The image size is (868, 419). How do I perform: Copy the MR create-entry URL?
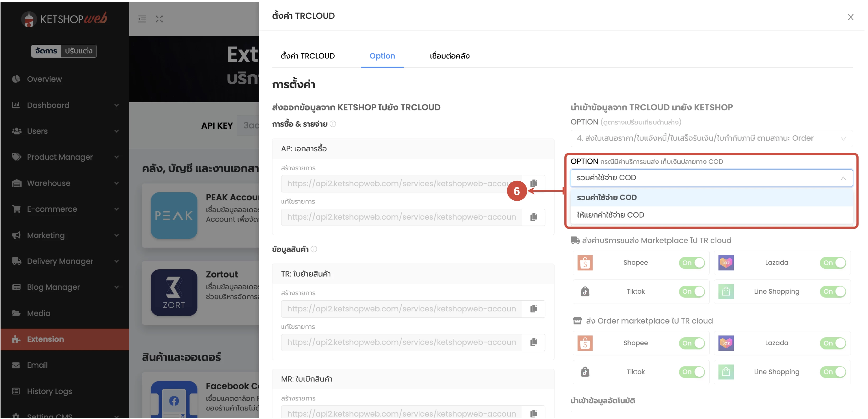tap(533, 413)
